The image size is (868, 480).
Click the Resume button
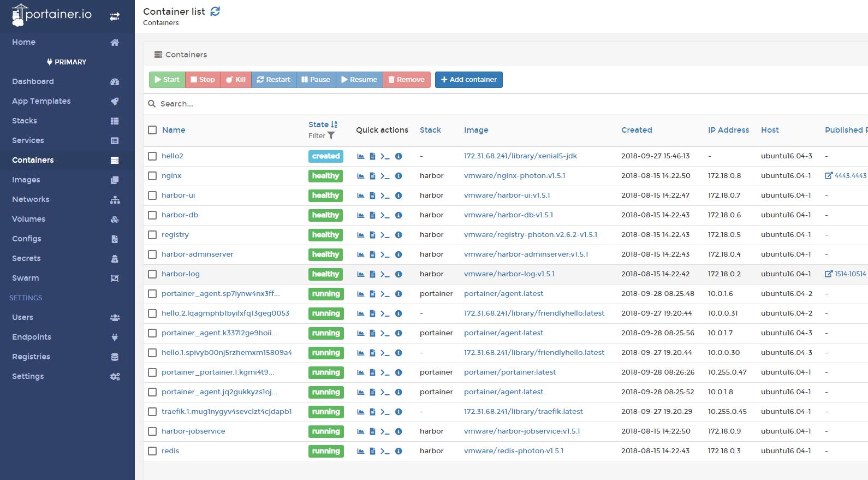(359, 80)
